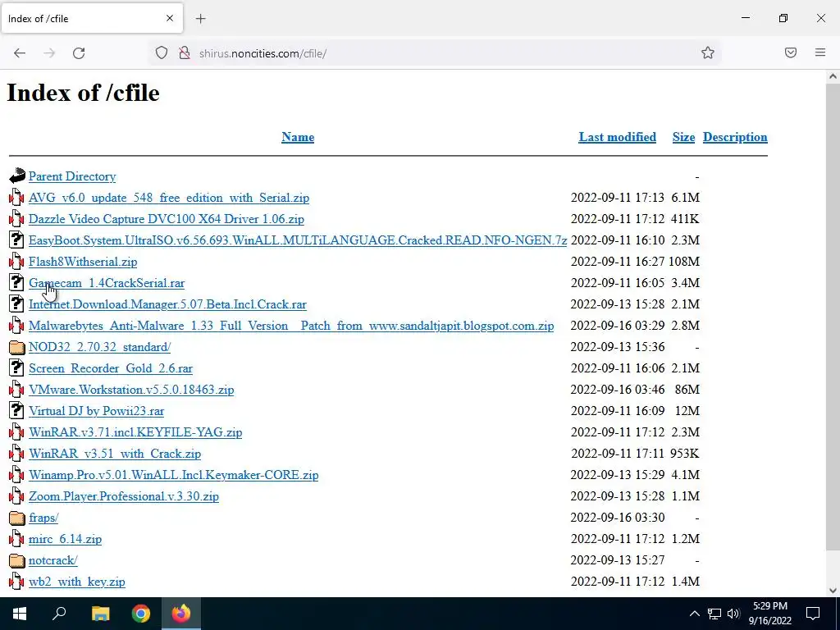Click the archive icon beside WinRAR v3.51 zip
The height and width of the screenshot is (630, 840).
(16, 453)
